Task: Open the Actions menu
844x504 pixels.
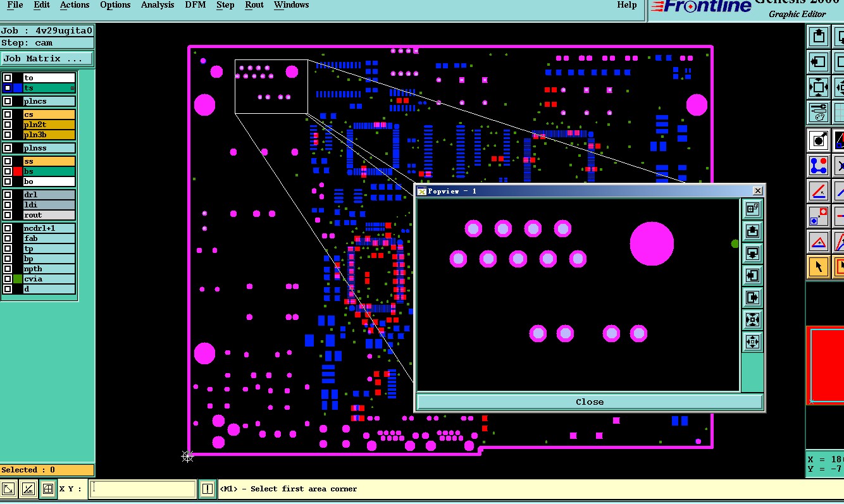Action: point(75,5)
